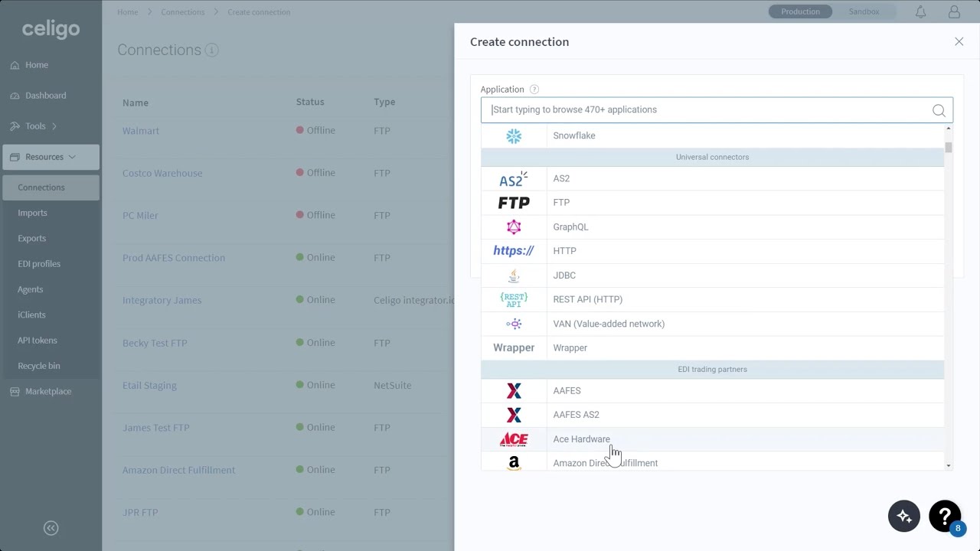Open the AI sparkle assistant button
Screen dimensions: 980x551
tap(904, 516)
